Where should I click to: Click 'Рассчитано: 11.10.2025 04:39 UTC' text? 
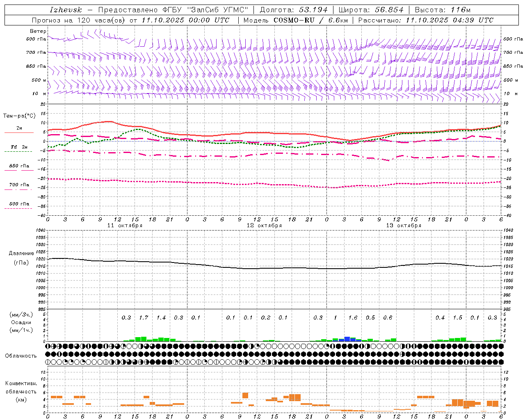tap(426, 20)
